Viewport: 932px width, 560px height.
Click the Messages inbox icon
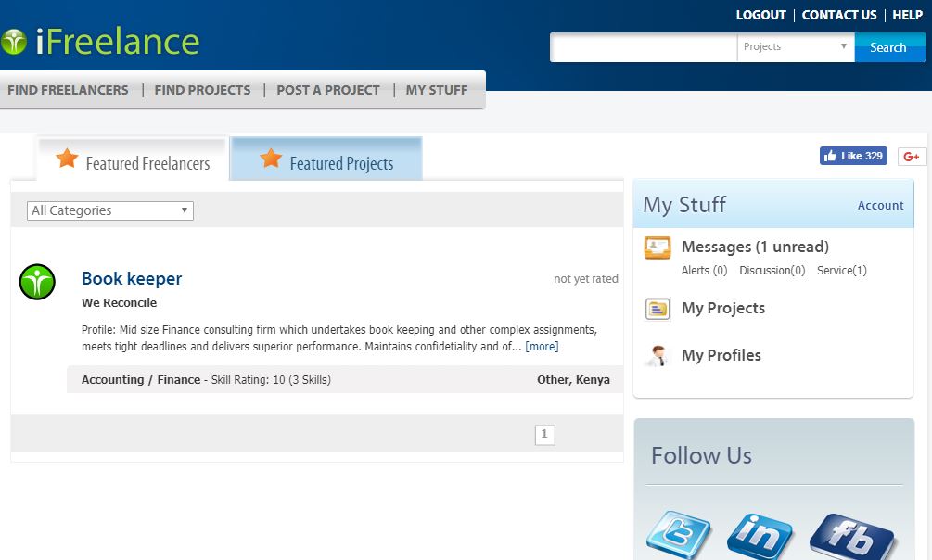[658, 248]
